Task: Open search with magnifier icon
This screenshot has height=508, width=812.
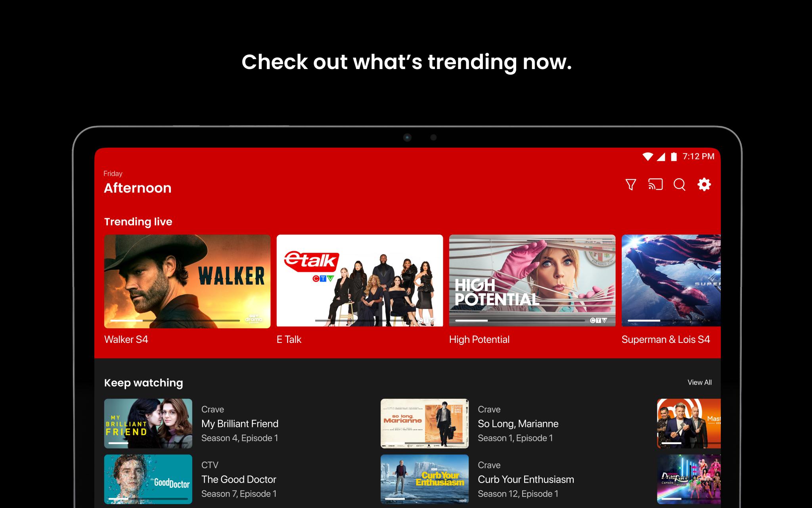Action: point(680,185)
